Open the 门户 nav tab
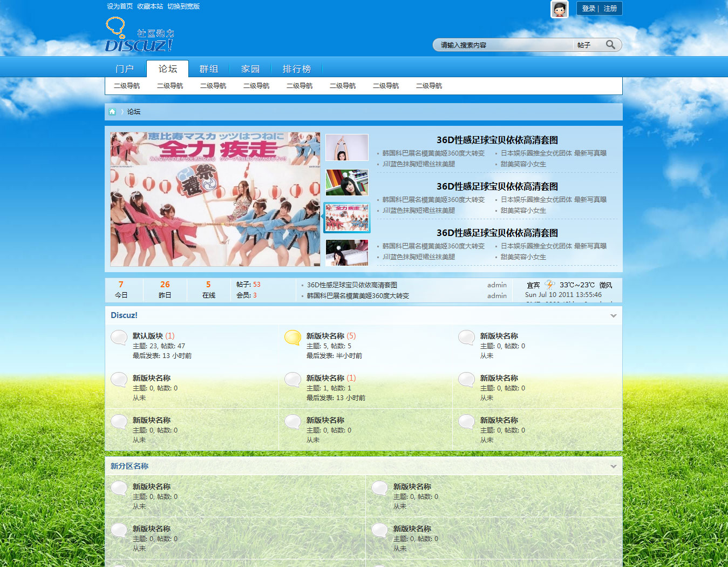The image size is (728, 567). [x=125, y=69]
